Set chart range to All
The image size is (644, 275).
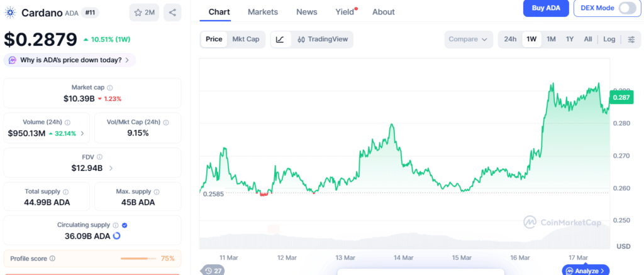point(588,40)
